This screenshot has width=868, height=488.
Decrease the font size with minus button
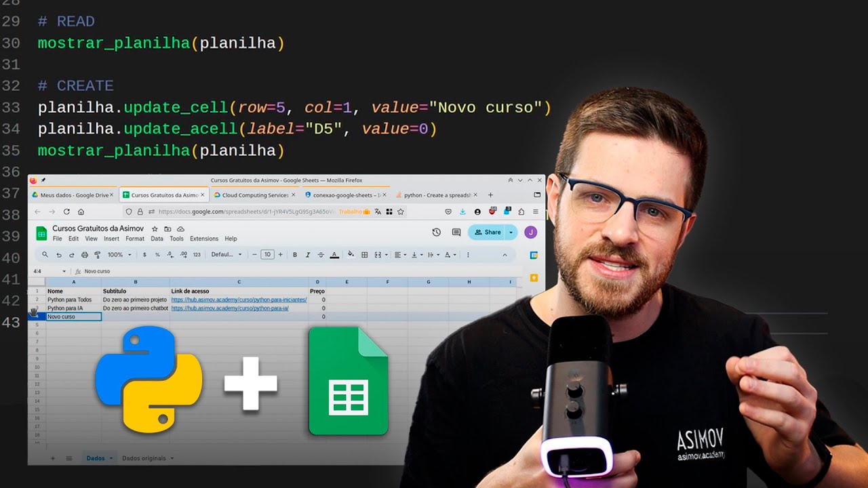(x=254, y=255)
